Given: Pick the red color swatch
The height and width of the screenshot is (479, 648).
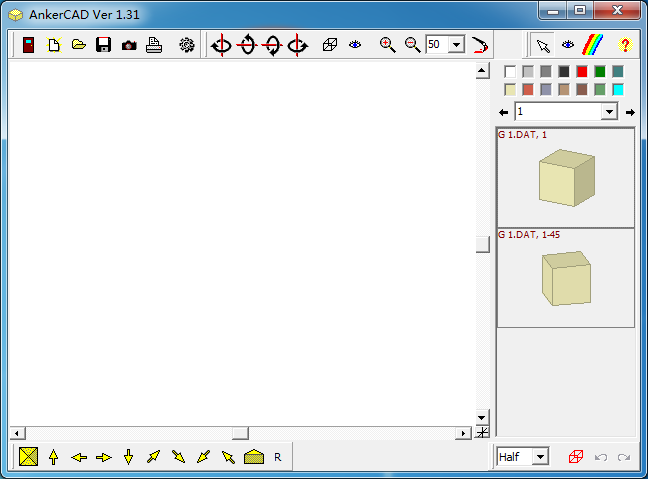Looking at the screenshot, I should 582,71.
